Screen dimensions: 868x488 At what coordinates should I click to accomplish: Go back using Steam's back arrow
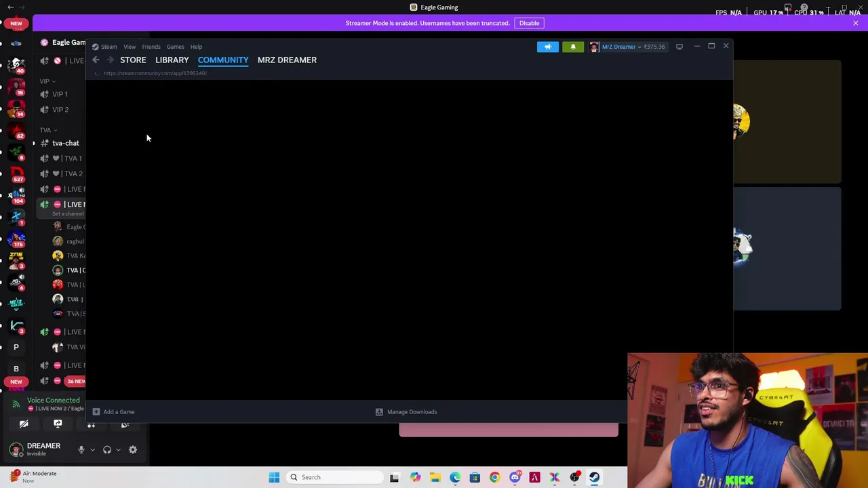(96, 60)
